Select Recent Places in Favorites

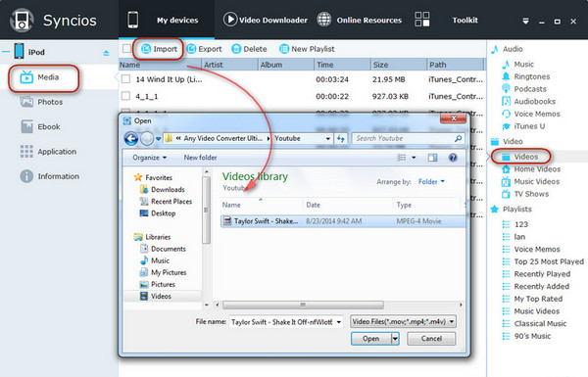(x=166, y=202)
